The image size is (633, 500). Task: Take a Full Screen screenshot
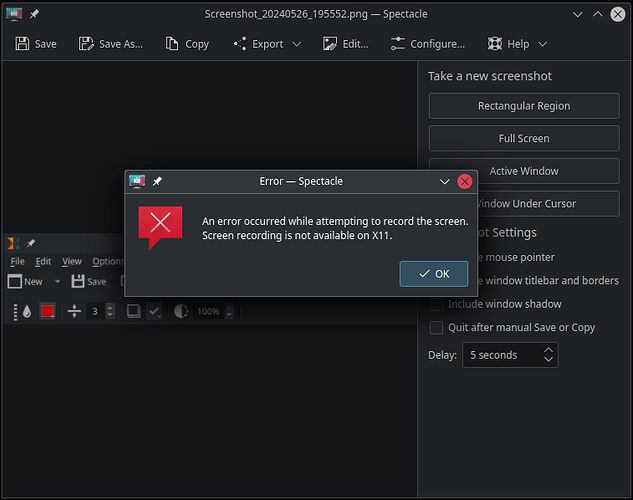coord(524,138)
